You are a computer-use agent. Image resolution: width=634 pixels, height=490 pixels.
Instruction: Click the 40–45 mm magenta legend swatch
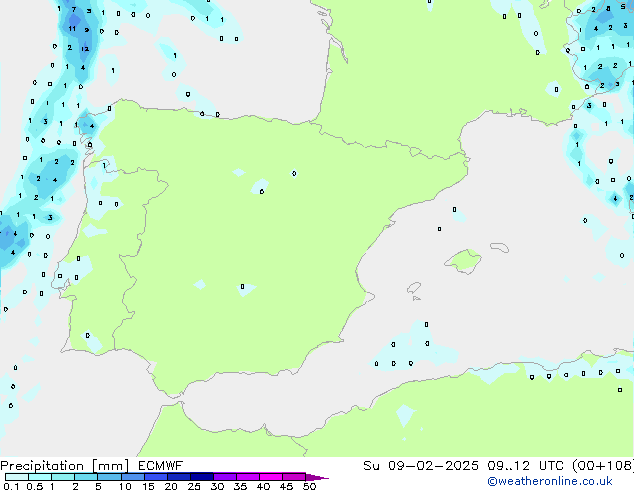pos(271,477)
